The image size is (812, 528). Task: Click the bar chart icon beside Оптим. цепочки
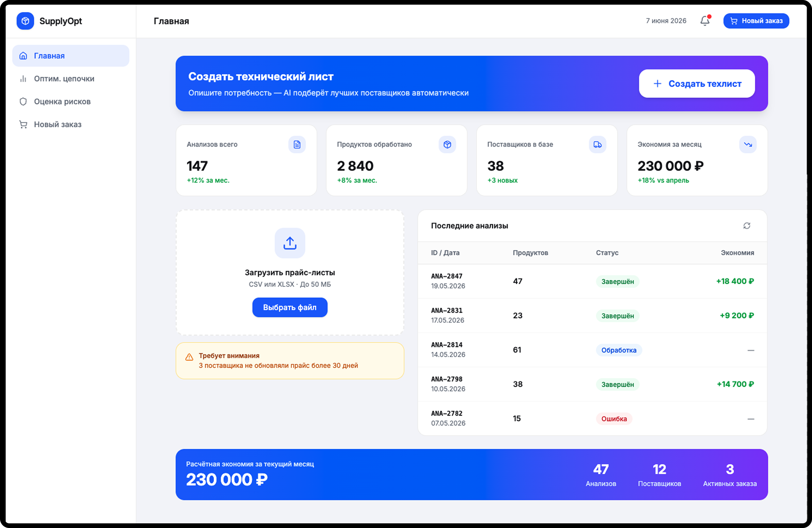(23, 79)
